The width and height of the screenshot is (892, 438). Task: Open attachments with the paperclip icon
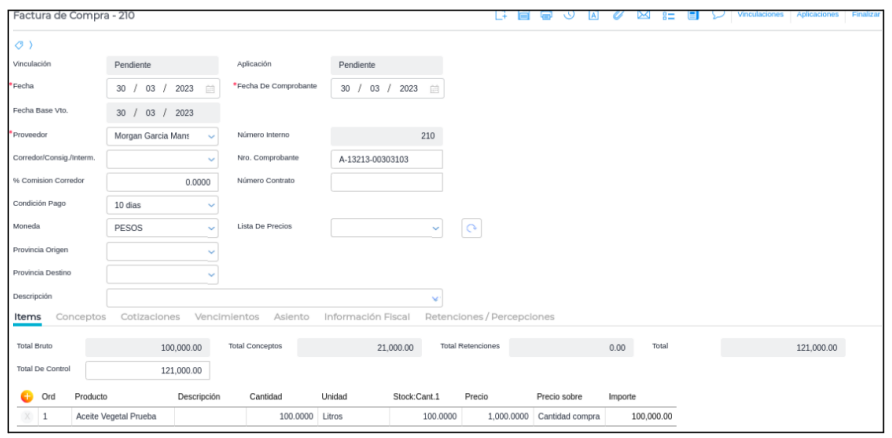[x=618, y=15]
